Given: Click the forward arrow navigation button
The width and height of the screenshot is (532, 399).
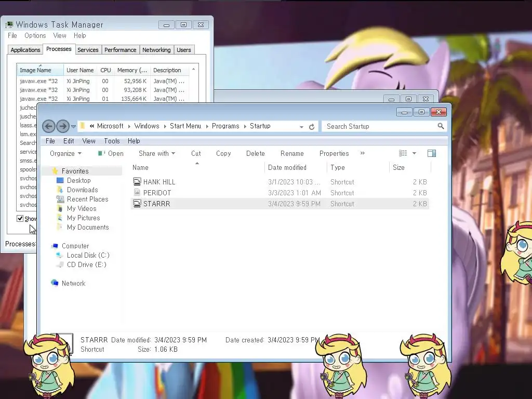Looking at the screenshot, I should (x=63, y=127).
